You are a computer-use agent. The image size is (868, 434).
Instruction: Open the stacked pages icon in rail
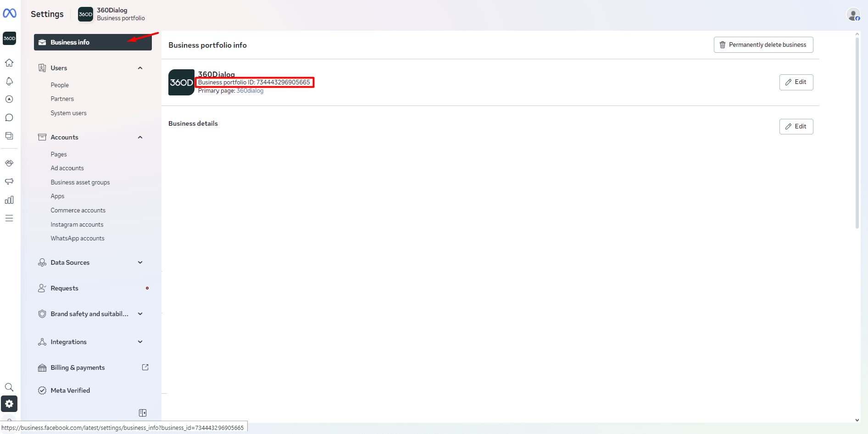(9, 136)
